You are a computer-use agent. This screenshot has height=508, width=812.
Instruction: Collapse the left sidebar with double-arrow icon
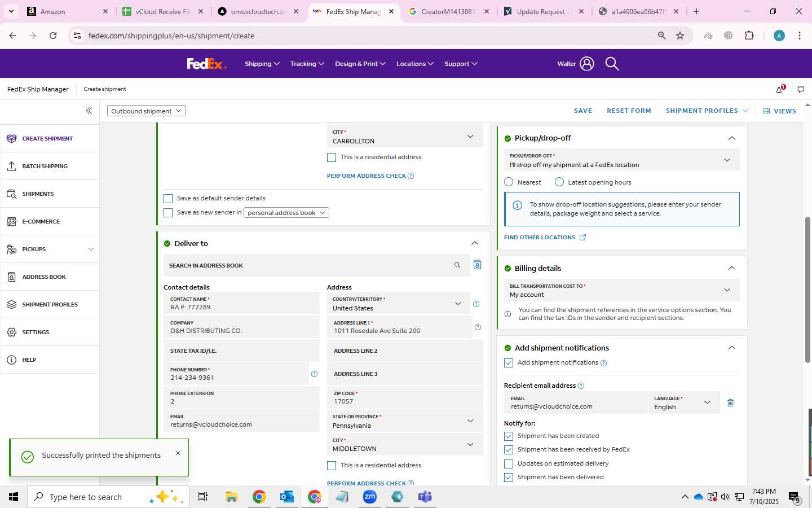[x=89, y=111]
